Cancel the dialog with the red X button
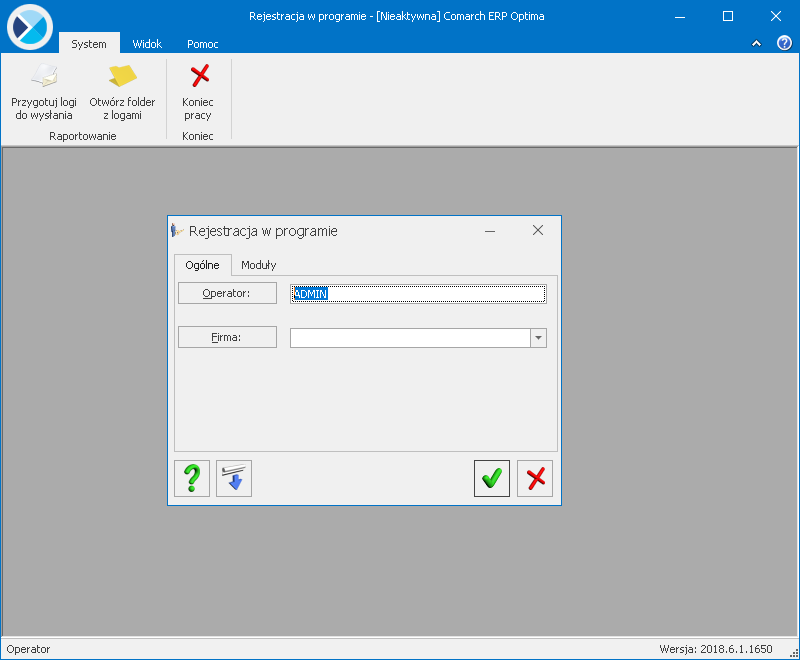 point(535,478)
